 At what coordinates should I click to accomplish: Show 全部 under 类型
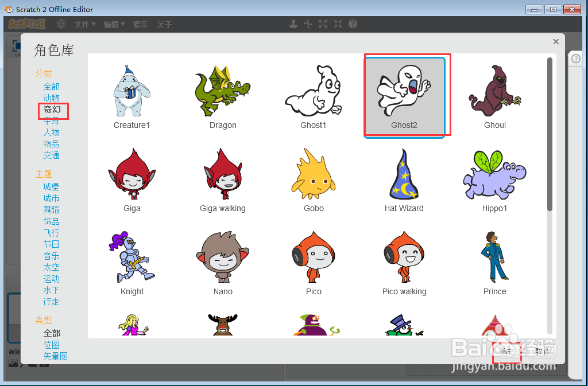pyautogui.click(x=52, y=333)
